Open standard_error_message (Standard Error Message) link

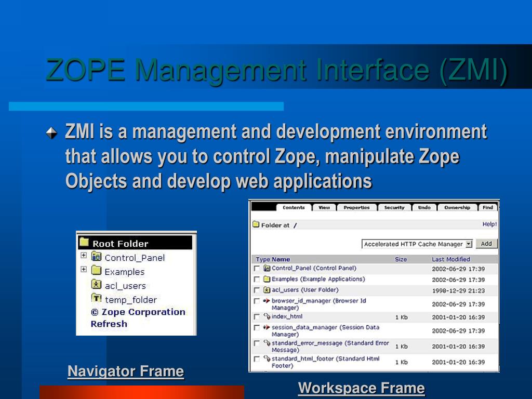330,347
